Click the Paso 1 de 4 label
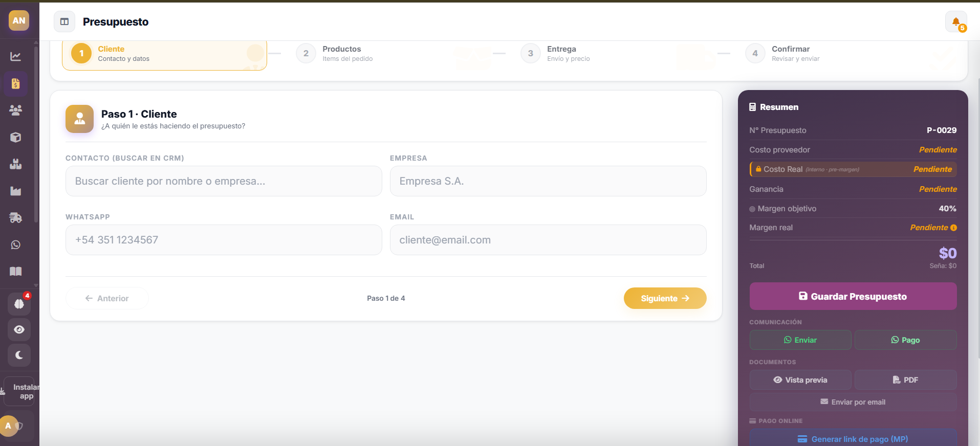The height and width of the screenshot is (446, 980). pos(386,298)
